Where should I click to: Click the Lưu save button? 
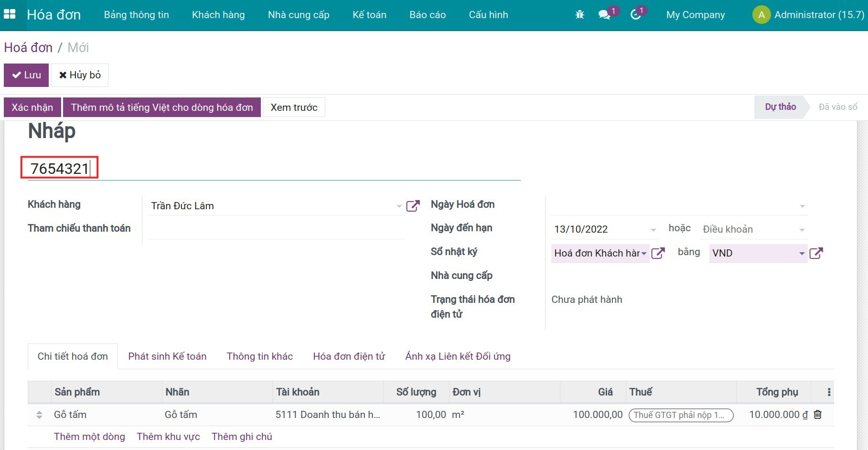[x=26, y=75]
